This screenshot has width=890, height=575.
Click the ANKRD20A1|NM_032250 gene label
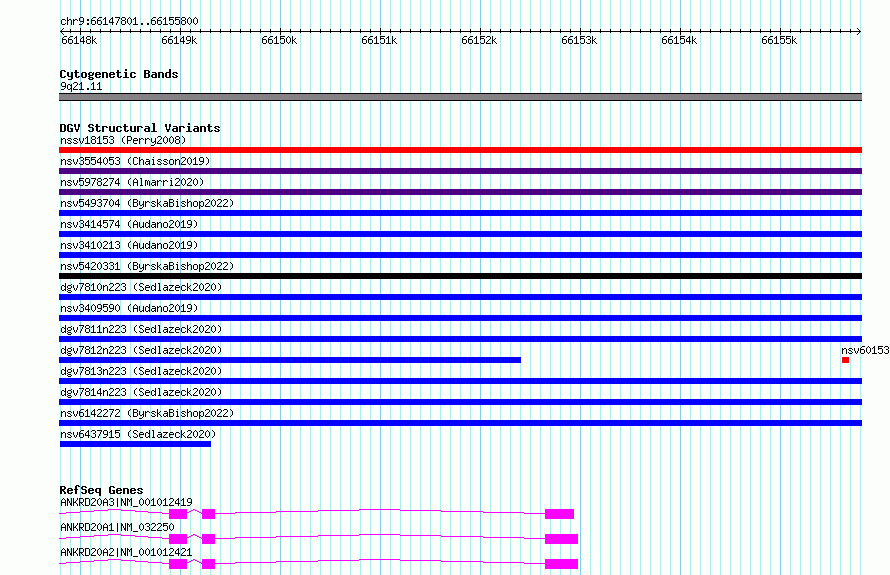(x=117, y=527)
